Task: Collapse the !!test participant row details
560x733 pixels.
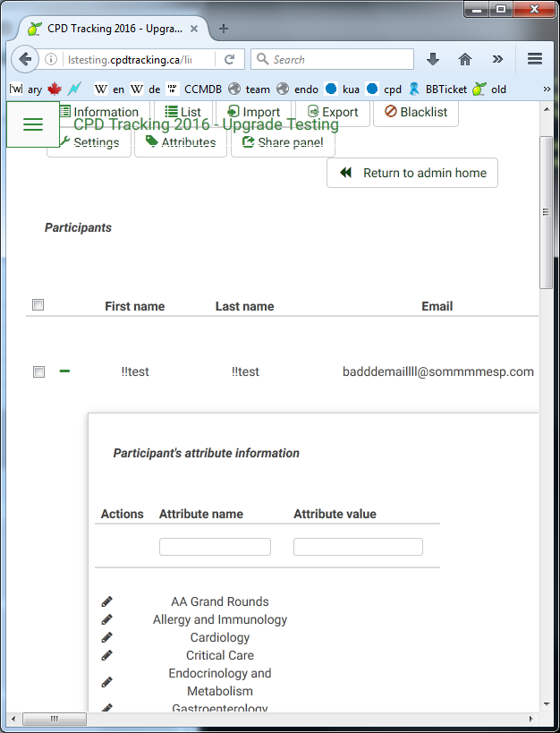Action: pos(64,371)
